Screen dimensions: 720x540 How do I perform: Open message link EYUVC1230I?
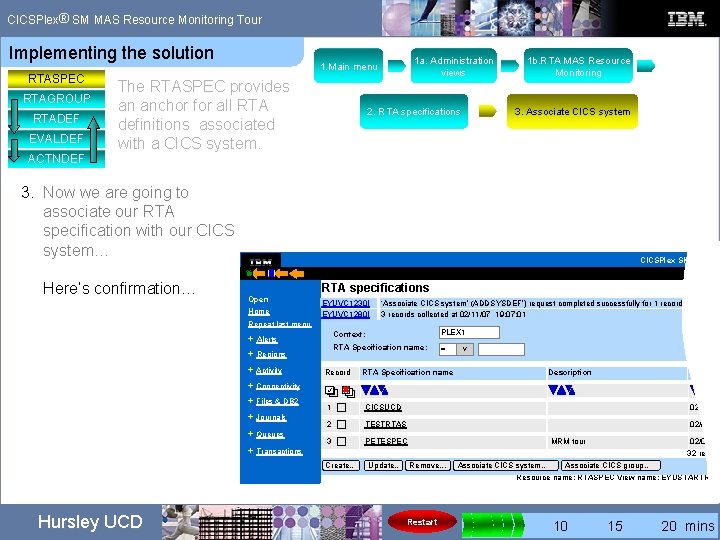pyautogui.click(x=346, y=304)
